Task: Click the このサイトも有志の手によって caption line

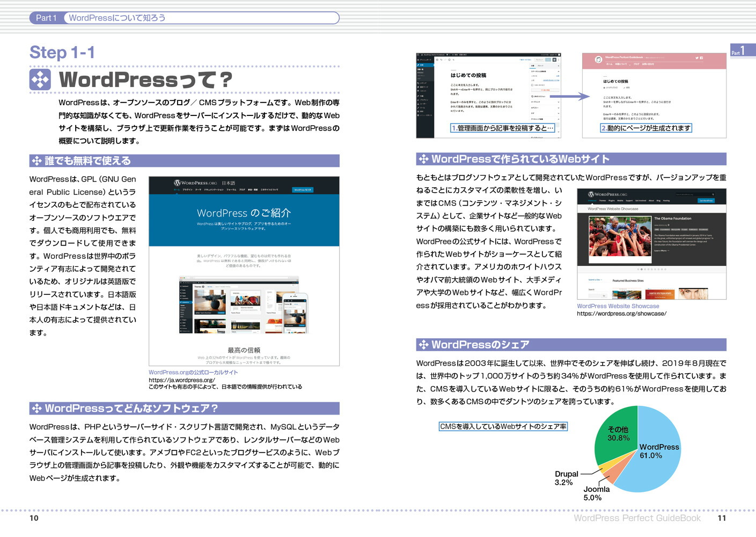Action: (225, 387)
